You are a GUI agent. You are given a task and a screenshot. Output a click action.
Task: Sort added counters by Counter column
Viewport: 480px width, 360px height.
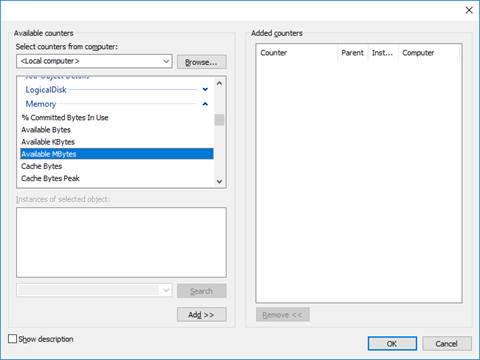point(297,53)
